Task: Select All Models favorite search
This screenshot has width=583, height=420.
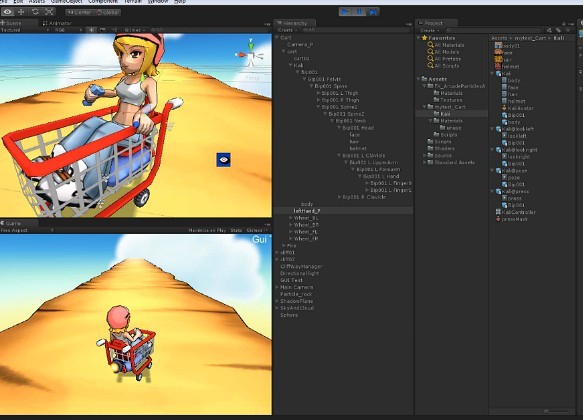Action: [x=444, y=52]
